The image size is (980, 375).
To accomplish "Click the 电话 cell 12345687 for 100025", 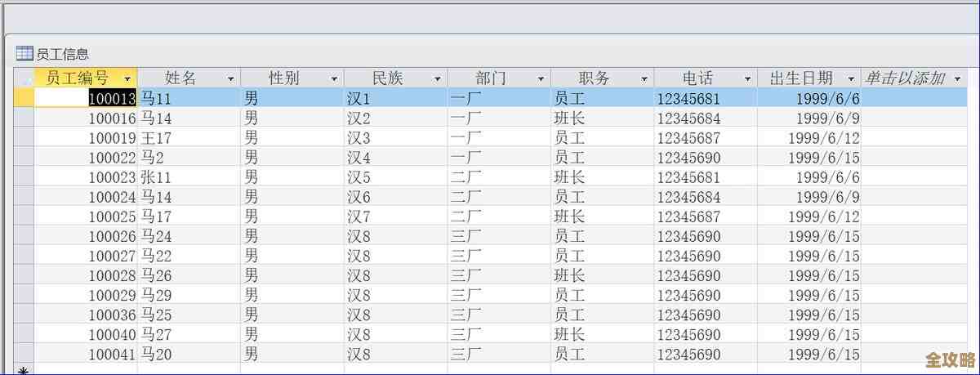I will 706,216.
